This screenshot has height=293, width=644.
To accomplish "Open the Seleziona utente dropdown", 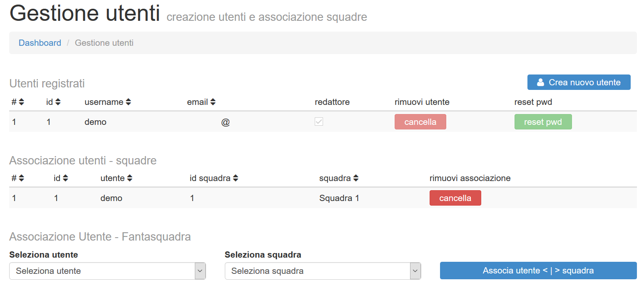I will 107,271.
